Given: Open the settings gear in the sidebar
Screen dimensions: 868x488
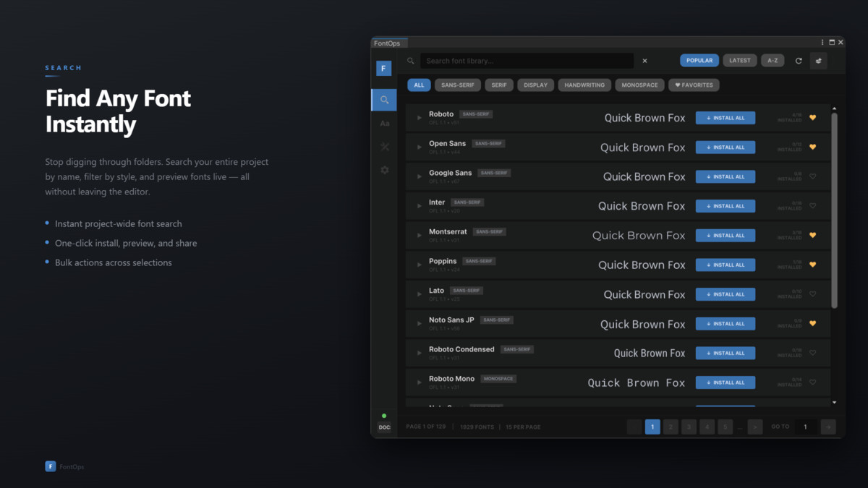Looking at the screenshot, I should 384,170.
